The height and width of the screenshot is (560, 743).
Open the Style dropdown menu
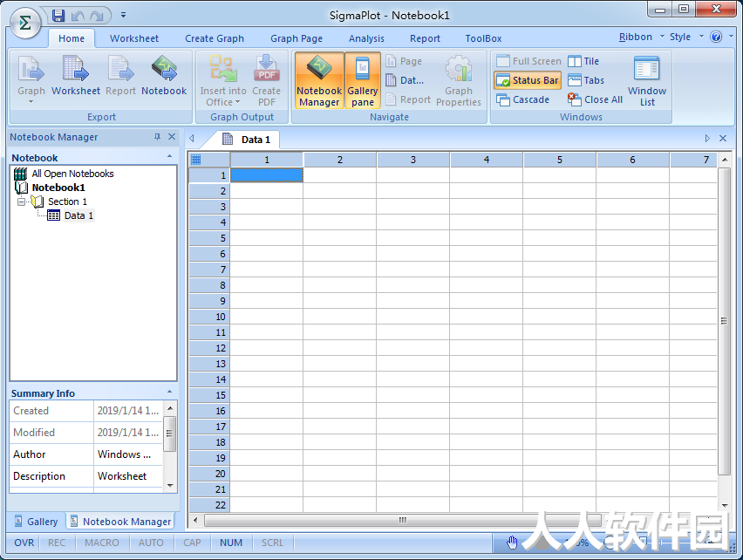coord(685,37)
